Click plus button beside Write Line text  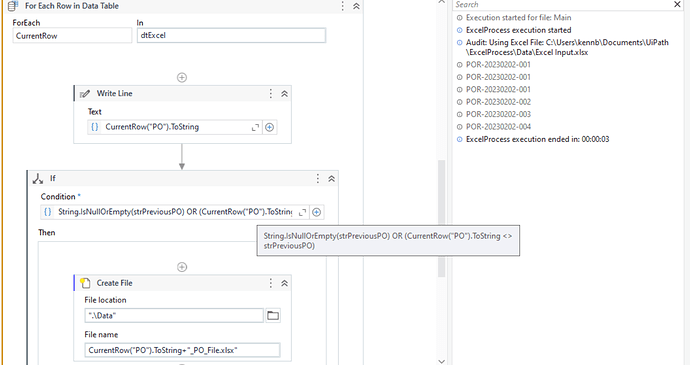pos(269,127)
